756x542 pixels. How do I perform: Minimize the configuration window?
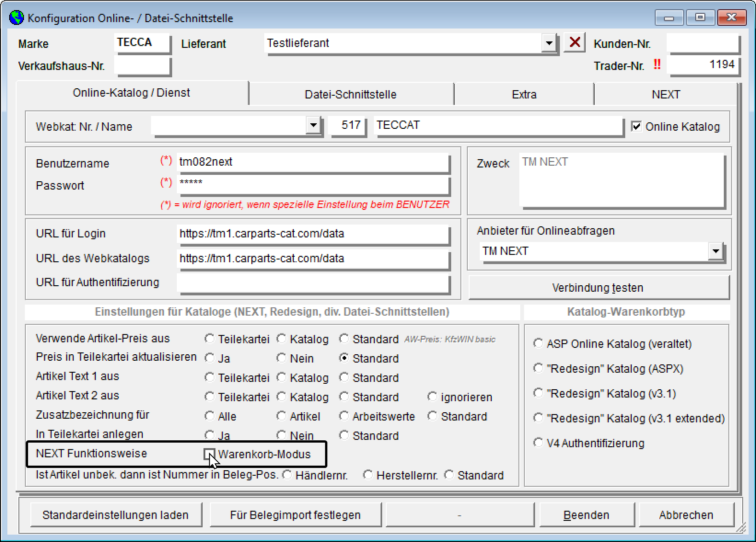(x=669, y=17)
